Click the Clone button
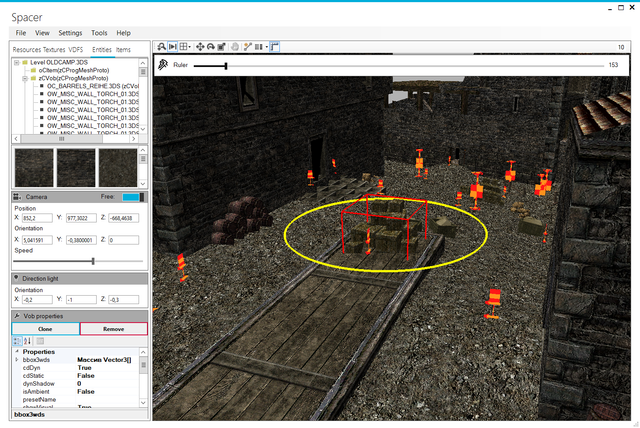Viewport: 640px width, 428px height. [45, 329]
